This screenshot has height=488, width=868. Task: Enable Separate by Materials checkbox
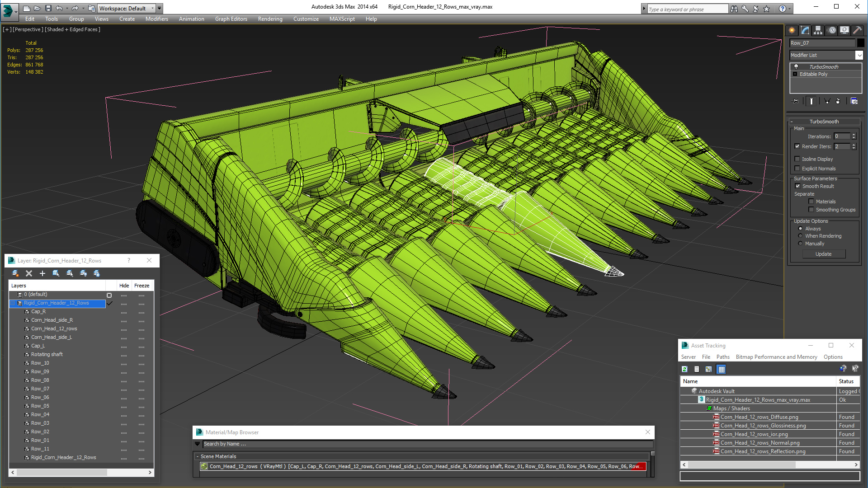pos(811,202)
